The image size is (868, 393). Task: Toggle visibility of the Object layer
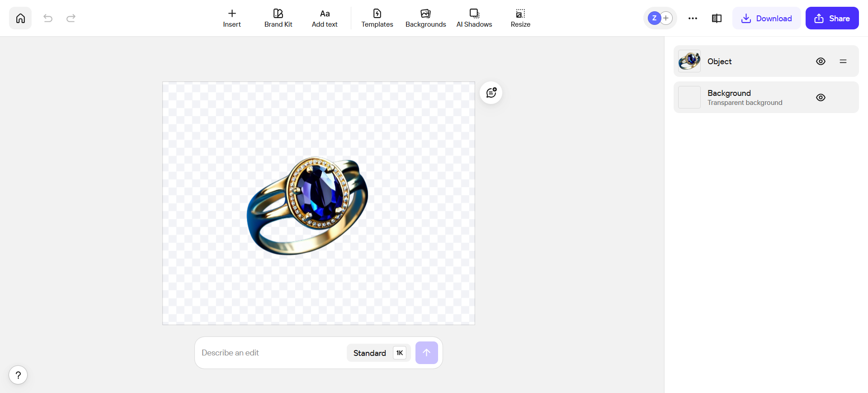(x=821, y=61)
